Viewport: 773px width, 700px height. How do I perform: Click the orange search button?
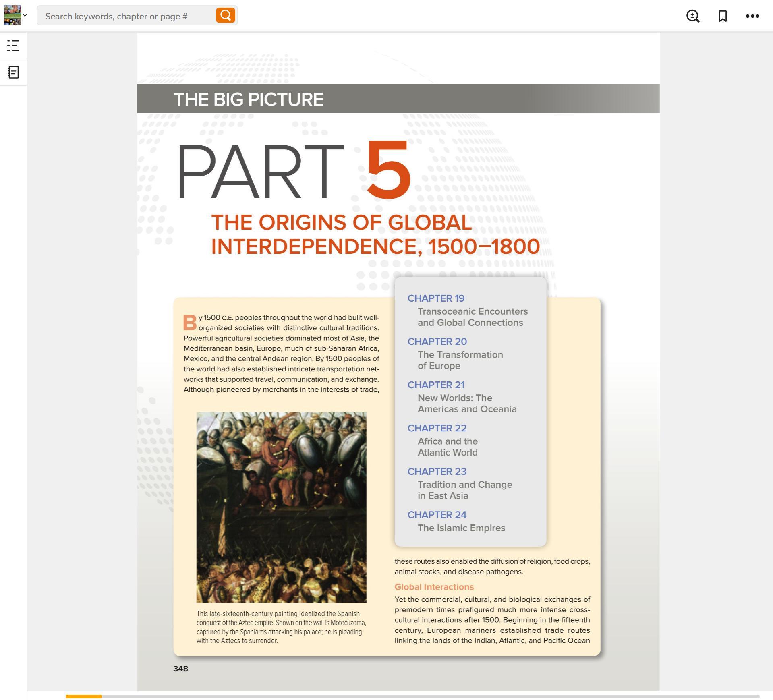(225, 16)
